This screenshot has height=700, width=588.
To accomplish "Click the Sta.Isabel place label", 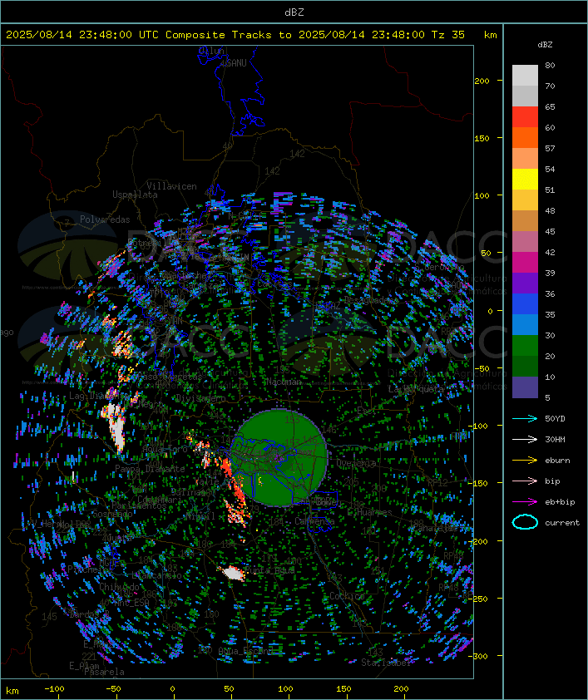I will click(x=386, y=663).
